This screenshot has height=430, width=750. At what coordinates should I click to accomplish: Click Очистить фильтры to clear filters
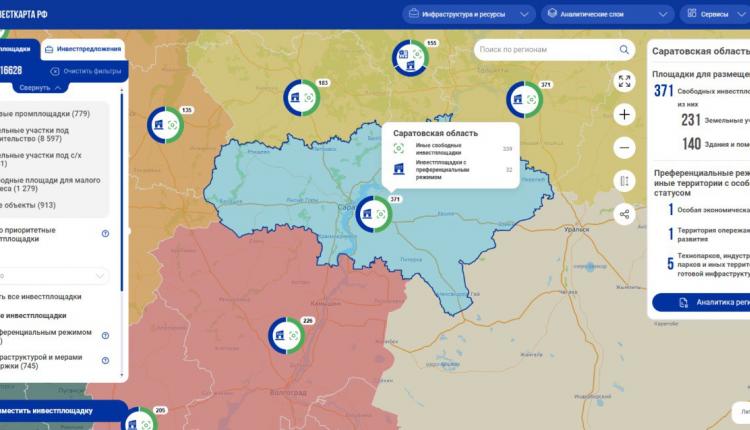[x=85, y=71]
